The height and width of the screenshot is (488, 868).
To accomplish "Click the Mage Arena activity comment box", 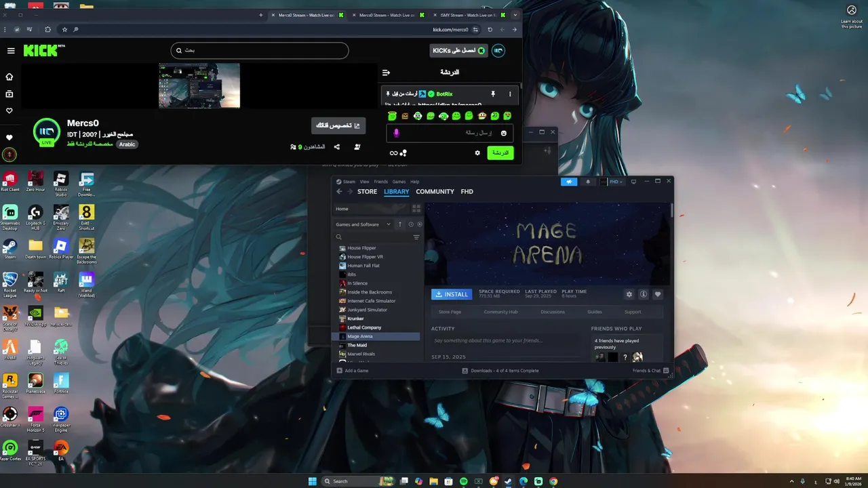I will [505, 340].
